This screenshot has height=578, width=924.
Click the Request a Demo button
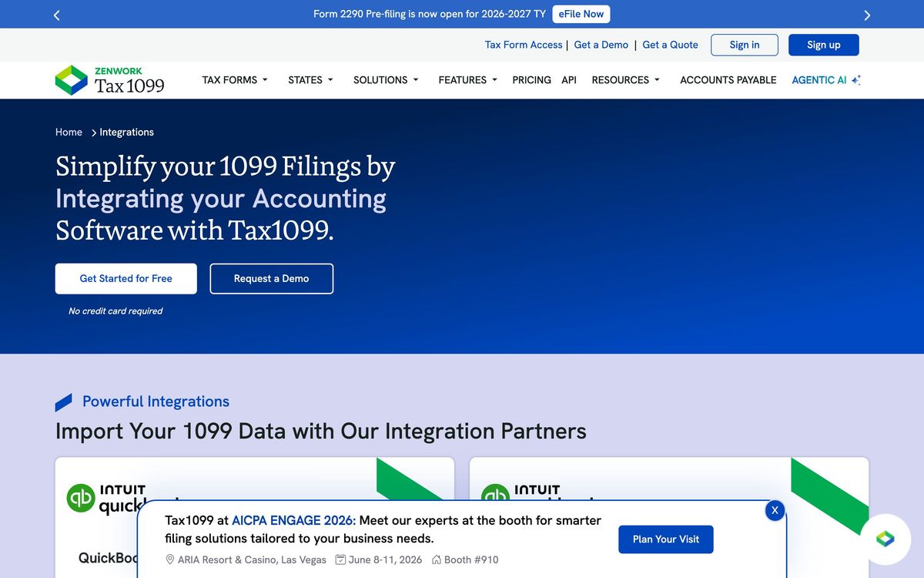271,279
